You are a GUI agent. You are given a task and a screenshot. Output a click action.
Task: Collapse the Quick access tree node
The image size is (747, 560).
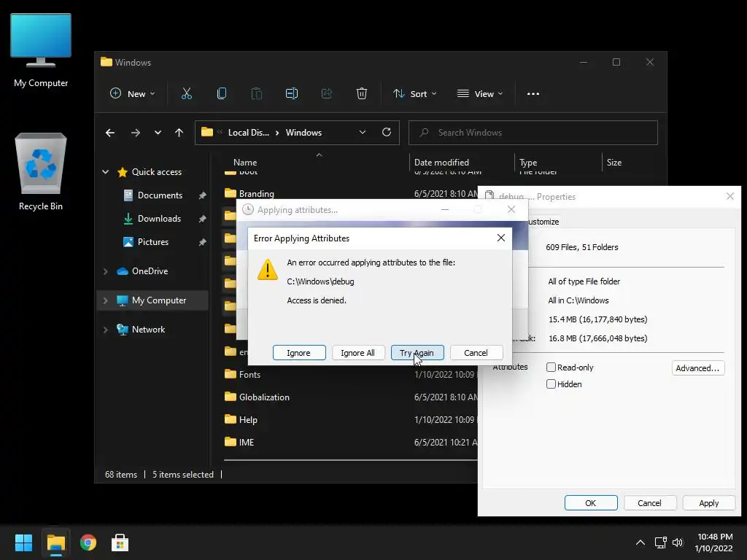pos(106,172)
